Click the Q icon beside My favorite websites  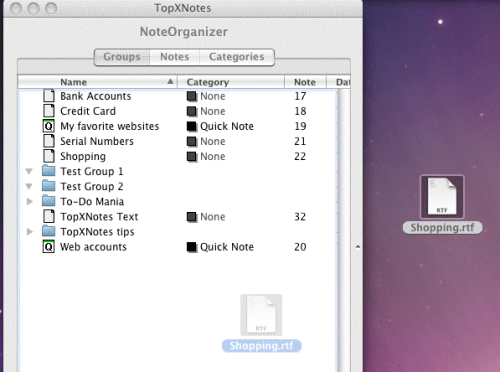coord(49,126)
